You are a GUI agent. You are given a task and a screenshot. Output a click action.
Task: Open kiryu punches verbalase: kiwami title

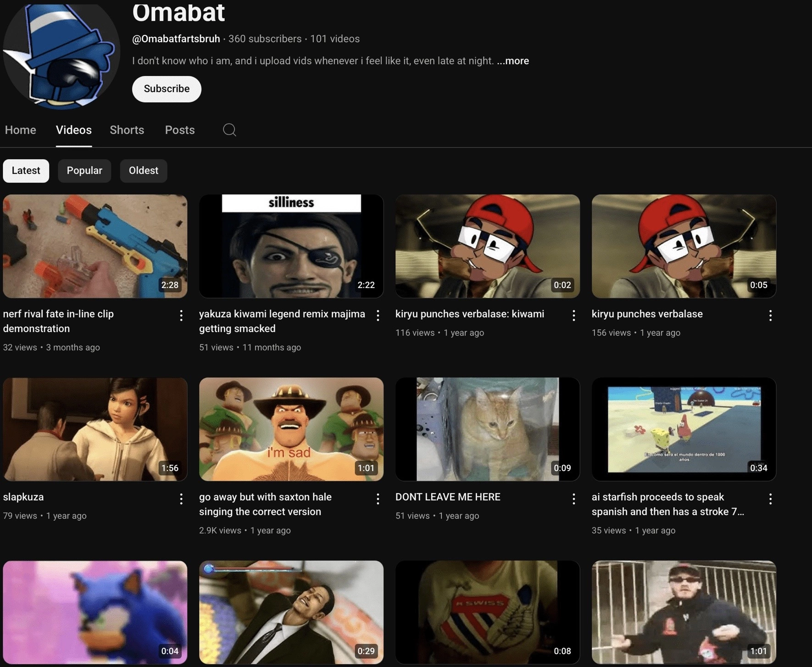pos(470,314)
